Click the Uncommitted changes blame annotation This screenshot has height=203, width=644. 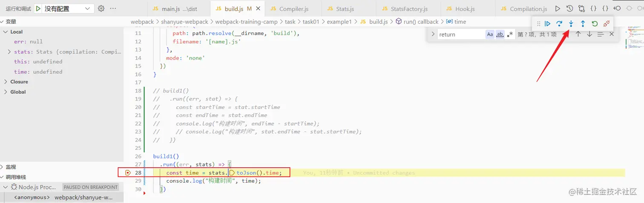[359, 173]
